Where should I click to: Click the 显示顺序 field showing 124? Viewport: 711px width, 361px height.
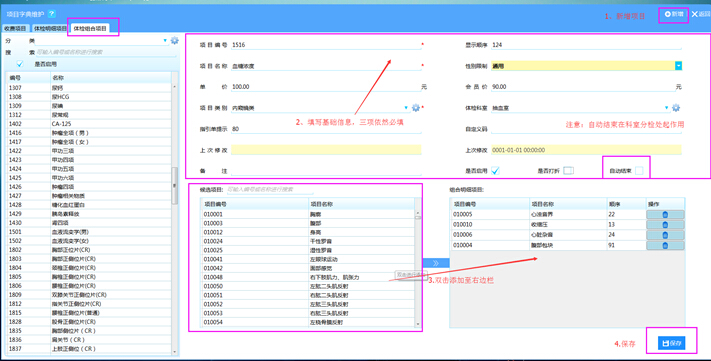tap(586, 45)
